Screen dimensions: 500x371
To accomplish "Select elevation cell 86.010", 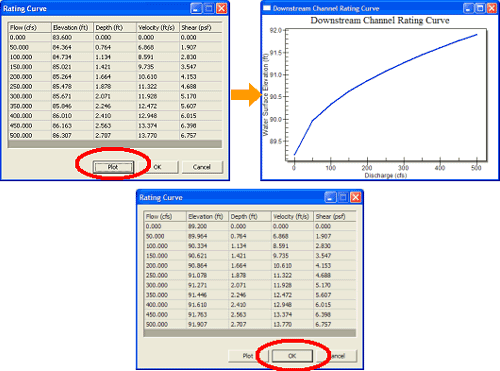I will click(x=72, y=116).
